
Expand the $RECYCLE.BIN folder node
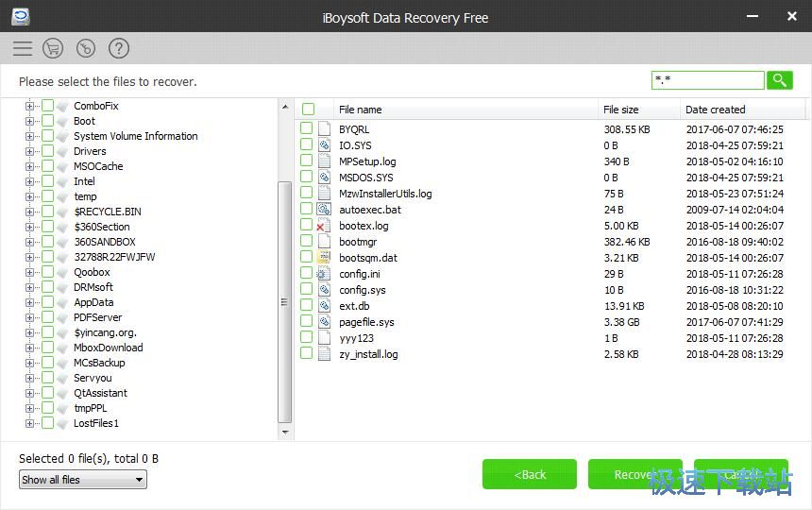click(29, 212)
